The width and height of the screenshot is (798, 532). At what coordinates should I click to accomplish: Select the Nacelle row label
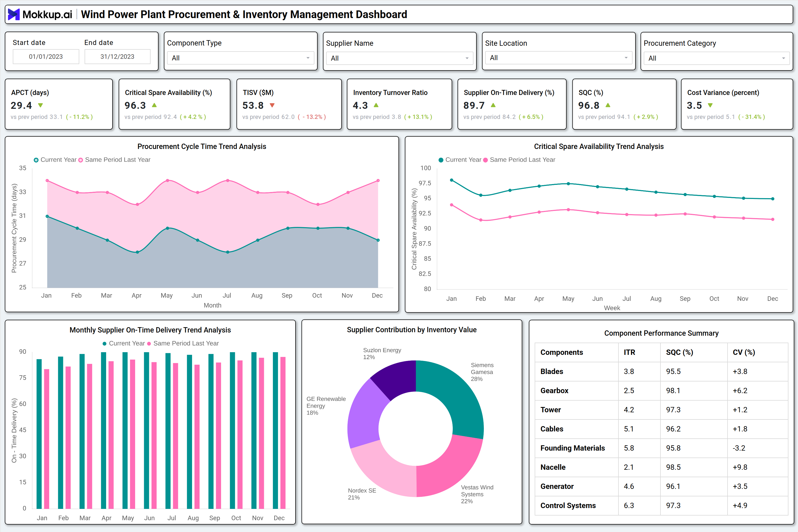click(553, 468)
